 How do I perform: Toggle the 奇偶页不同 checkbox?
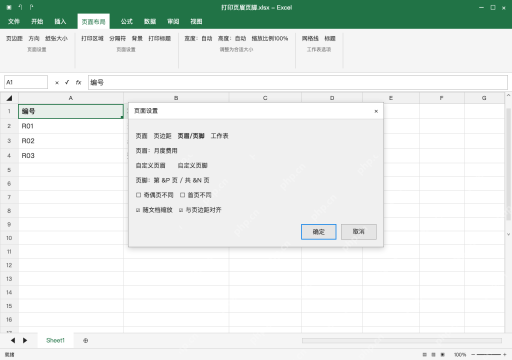(x=139, y=195)
